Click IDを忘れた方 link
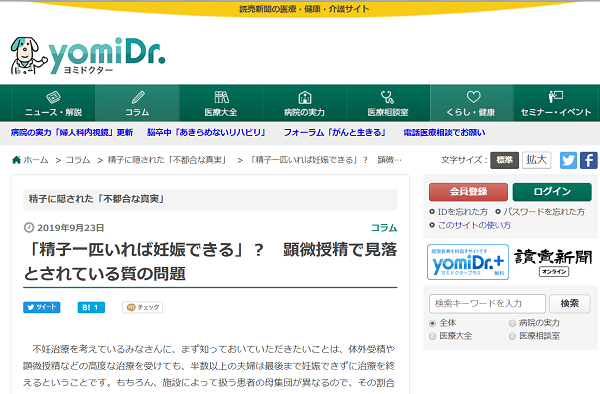This screenshot has height=394, width=600. point(463,212)
